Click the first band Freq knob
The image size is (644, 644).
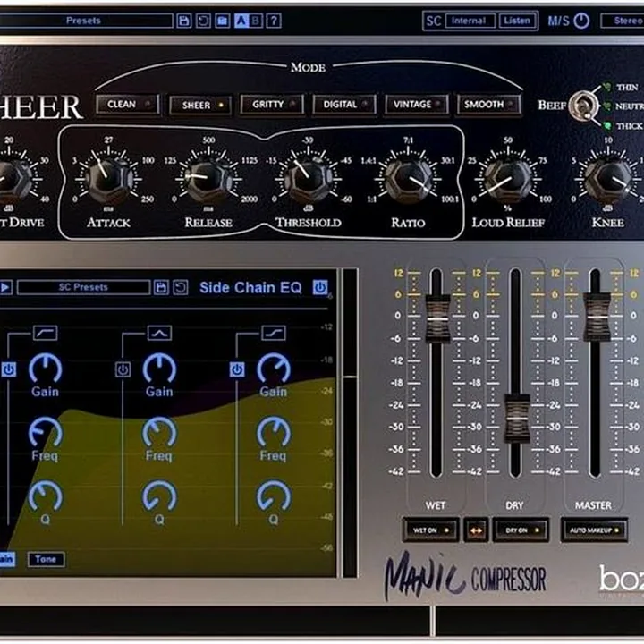point(46,433)
